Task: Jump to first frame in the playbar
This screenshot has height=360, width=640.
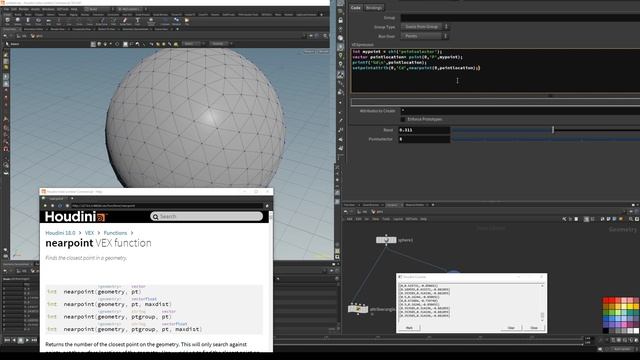Action: (x=7, y=340)
